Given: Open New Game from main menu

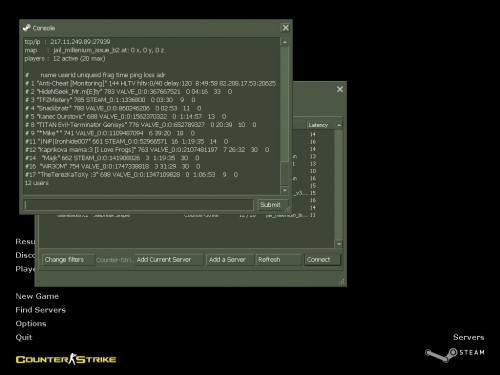Looking at the screenshot, I should (37, 296).
